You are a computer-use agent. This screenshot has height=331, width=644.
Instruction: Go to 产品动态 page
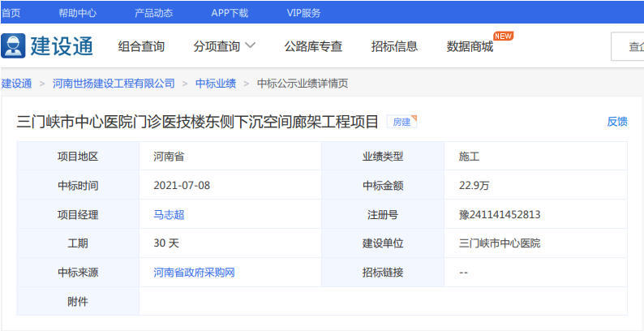click(x=153, y=12)
